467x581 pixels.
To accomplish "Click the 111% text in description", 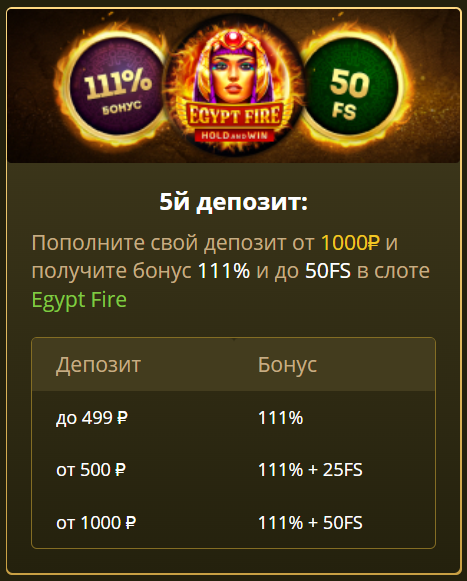I will [224, 271].
